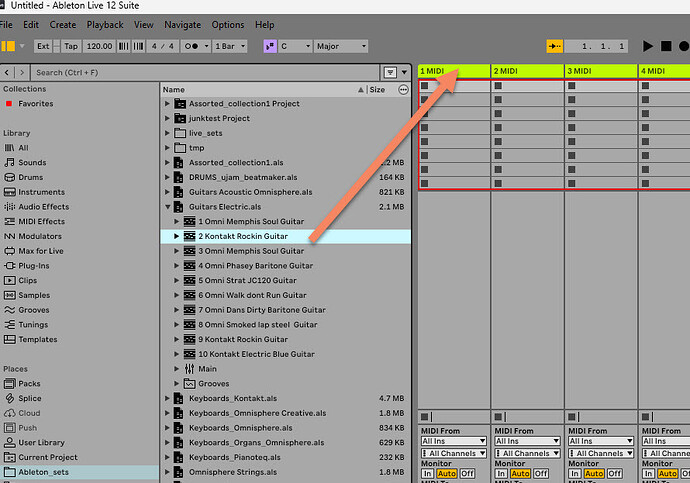Open track 1 All Ins MIDI From dropdown

[454, 441]
